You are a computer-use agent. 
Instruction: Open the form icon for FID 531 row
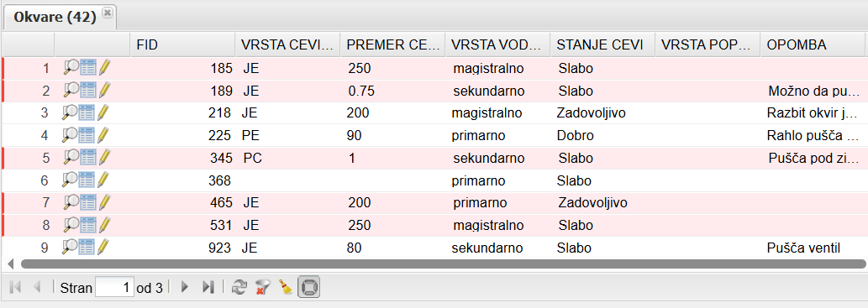coord(88,225)
